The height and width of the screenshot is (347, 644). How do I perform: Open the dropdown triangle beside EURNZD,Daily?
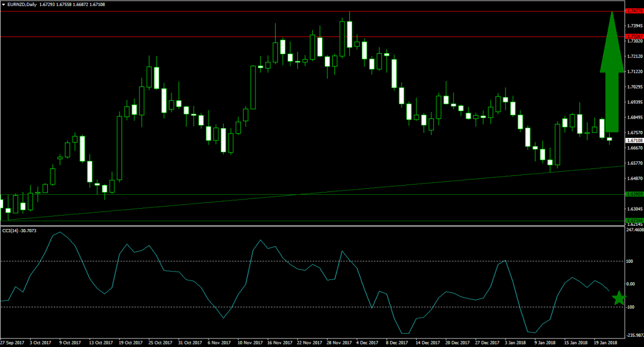[x=4, y=4]
